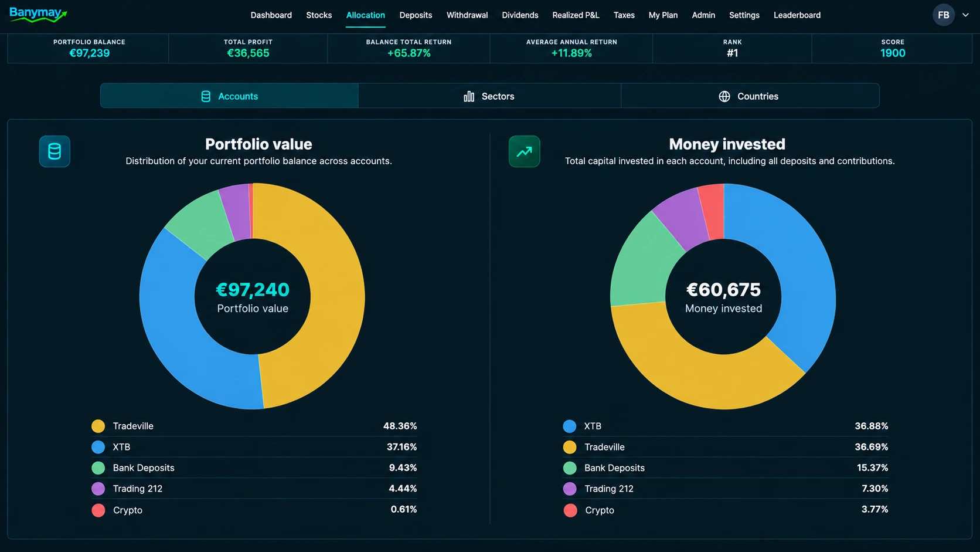This screenshot has width=980, height=552.
Task: Click the database icon beside Portfolio value
Action: click(x=55, y=151)
